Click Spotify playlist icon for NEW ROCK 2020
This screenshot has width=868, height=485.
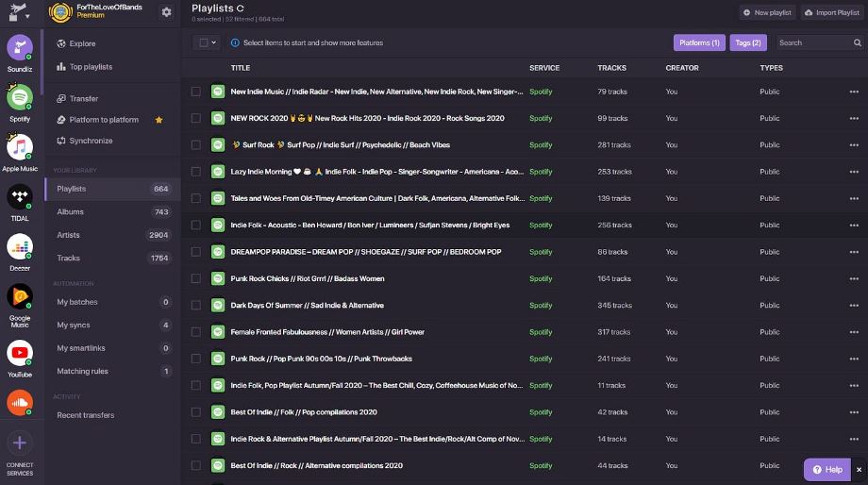click(218, 118)
